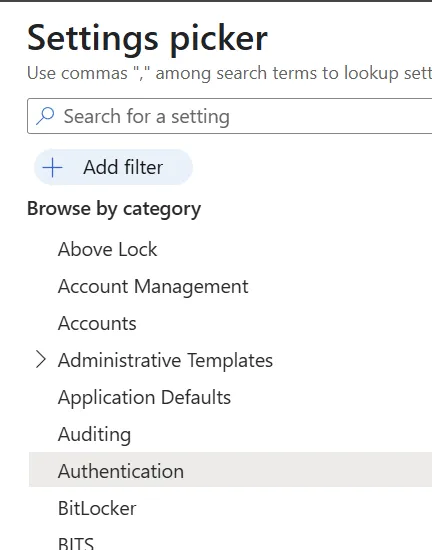This screenshot has width=432, height=550.
Task: Select the BITS category
Action: 76,543
